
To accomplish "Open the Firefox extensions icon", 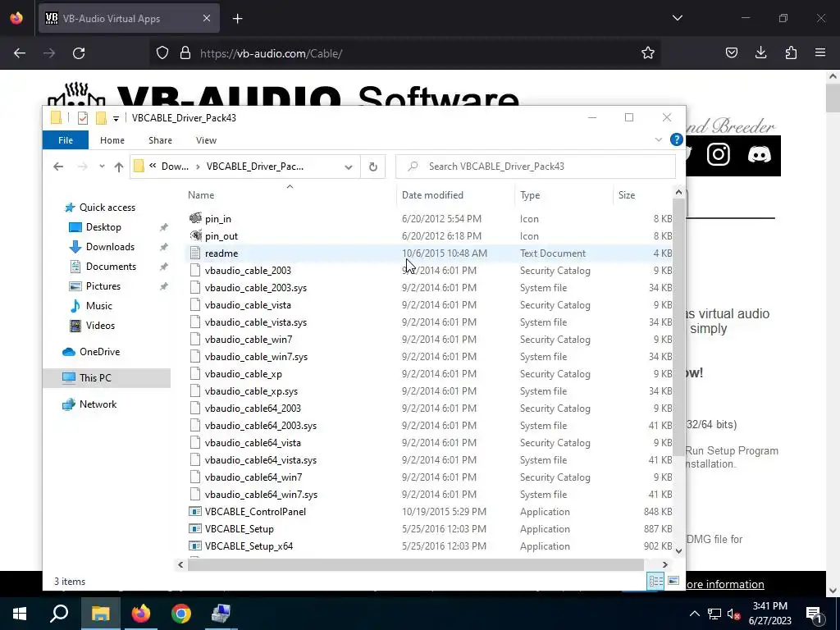I will (791, 52).
